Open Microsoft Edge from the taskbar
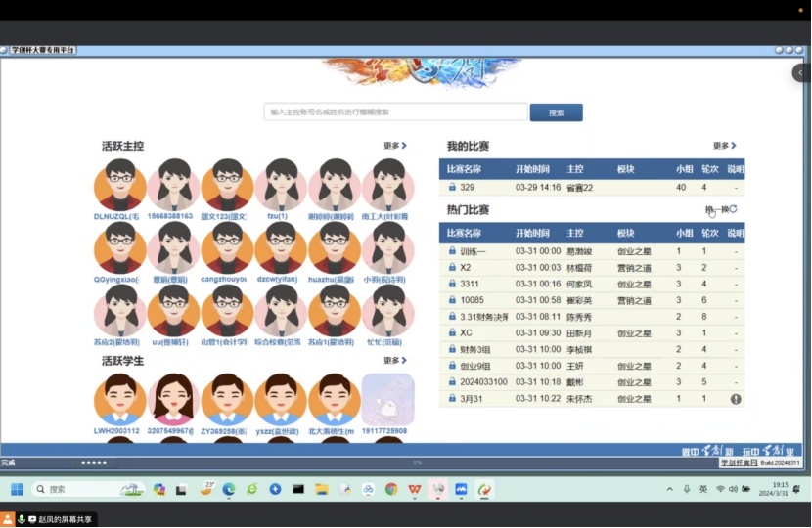The height and width of the screenshot is (528, 812). (229, 489)
